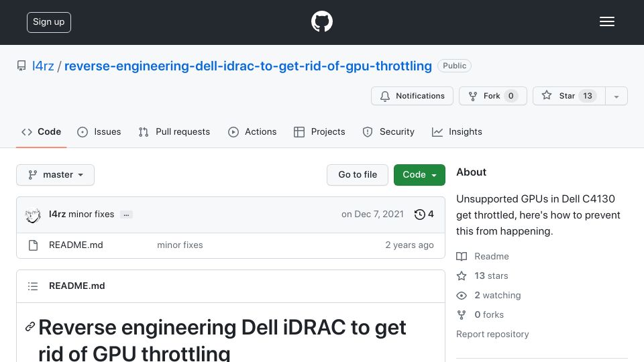Open the README table of contents list icon
The height and width of the screenshot is (362, 644).
click(x=33, y=286)
